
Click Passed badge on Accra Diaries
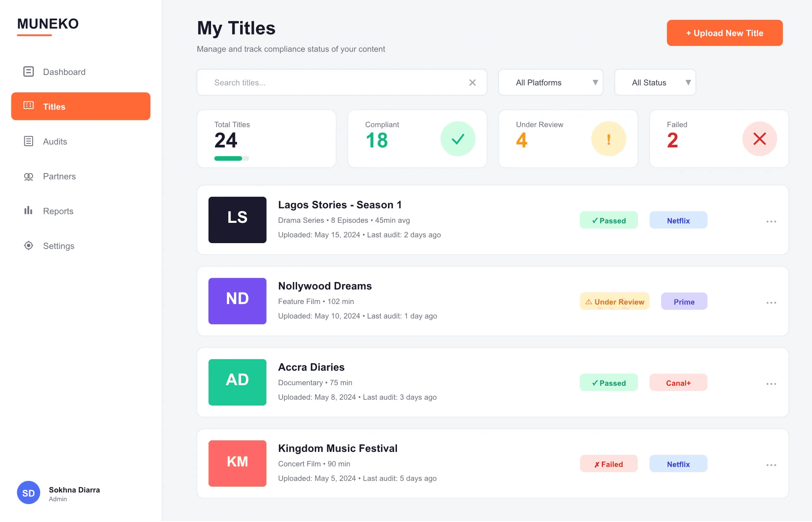pyautogui.click(x=608, y=383)
